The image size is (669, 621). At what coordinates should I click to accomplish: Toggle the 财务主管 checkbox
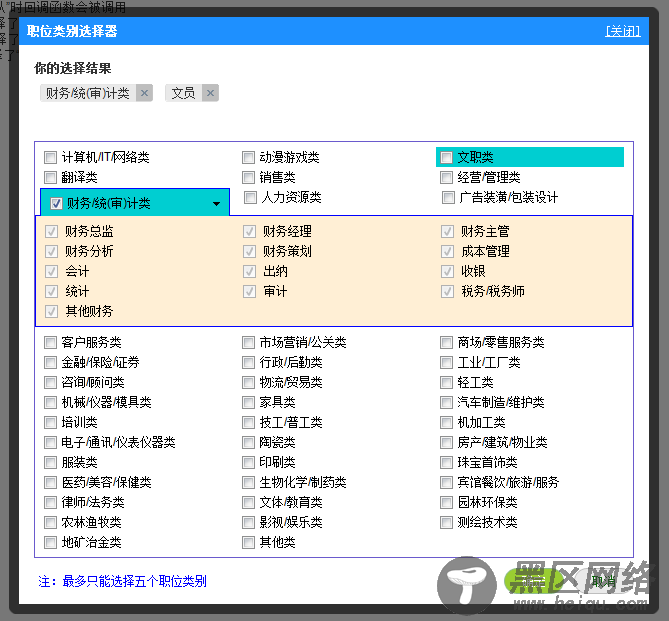pyautogui.click(x=448, y=232)
